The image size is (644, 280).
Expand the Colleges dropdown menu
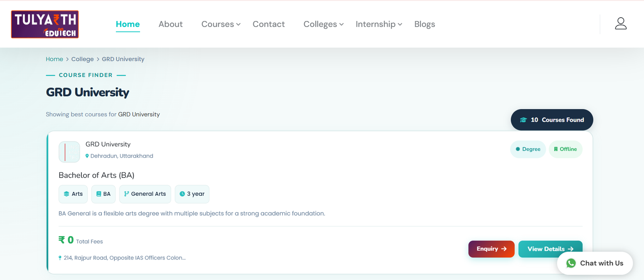click(x=324, y=24)
